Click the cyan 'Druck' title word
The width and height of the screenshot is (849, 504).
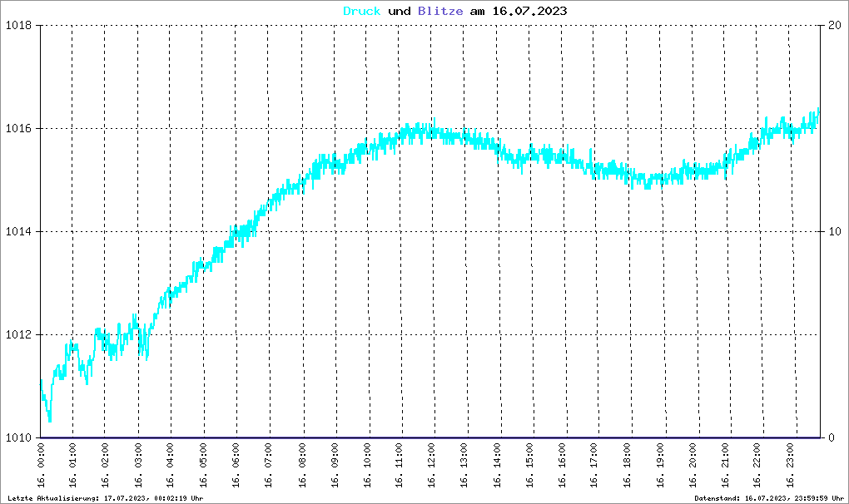click(x=362, y=11)
